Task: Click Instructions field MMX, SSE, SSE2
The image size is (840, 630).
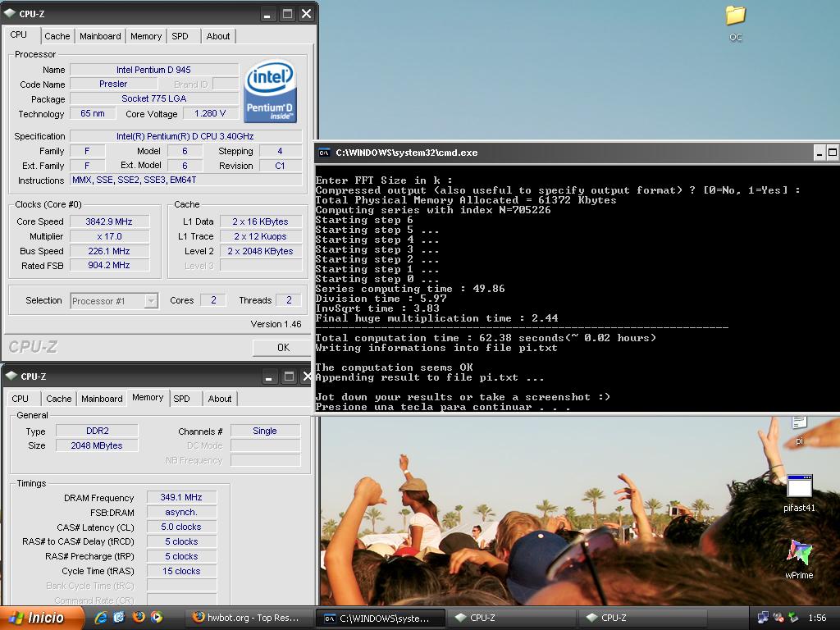Action: tap(186, 180)
